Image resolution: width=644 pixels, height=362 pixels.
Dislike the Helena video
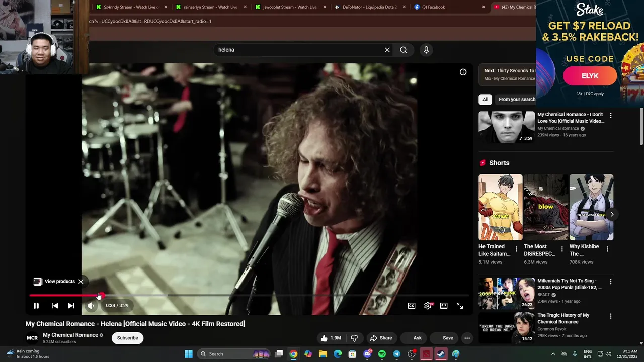(x=354, y=338)
